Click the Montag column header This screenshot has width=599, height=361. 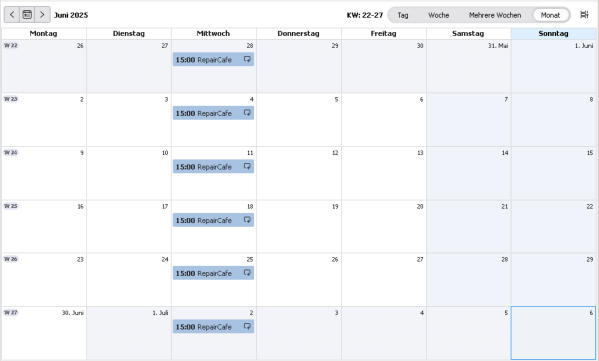pyautogui.click(x=44, y=34)
